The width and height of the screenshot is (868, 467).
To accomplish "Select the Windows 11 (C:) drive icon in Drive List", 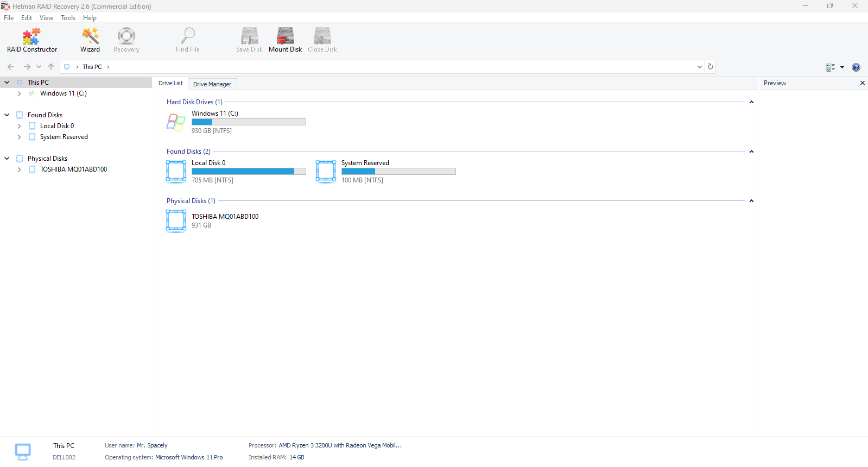I will (x=176, y=122).
